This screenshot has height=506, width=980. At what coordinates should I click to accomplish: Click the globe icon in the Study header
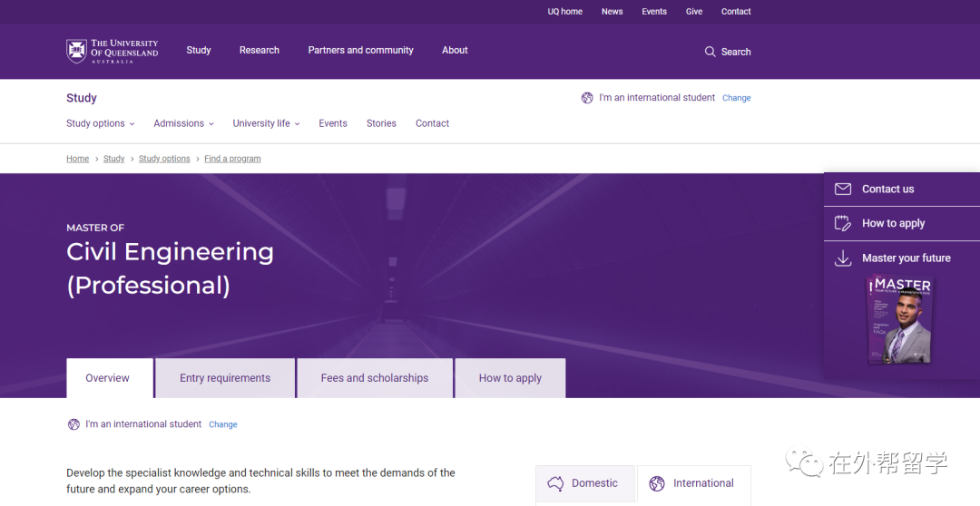coord(587,97)
